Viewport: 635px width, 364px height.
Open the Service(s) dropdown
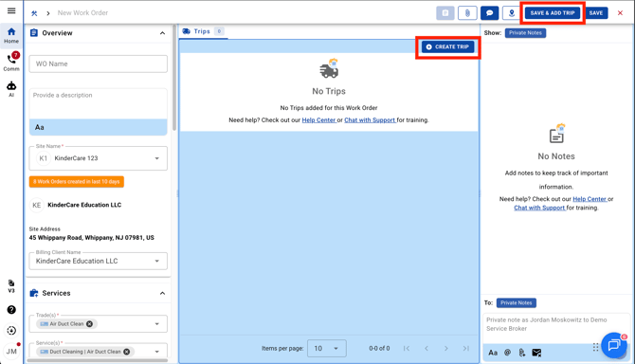click(98, 352)
